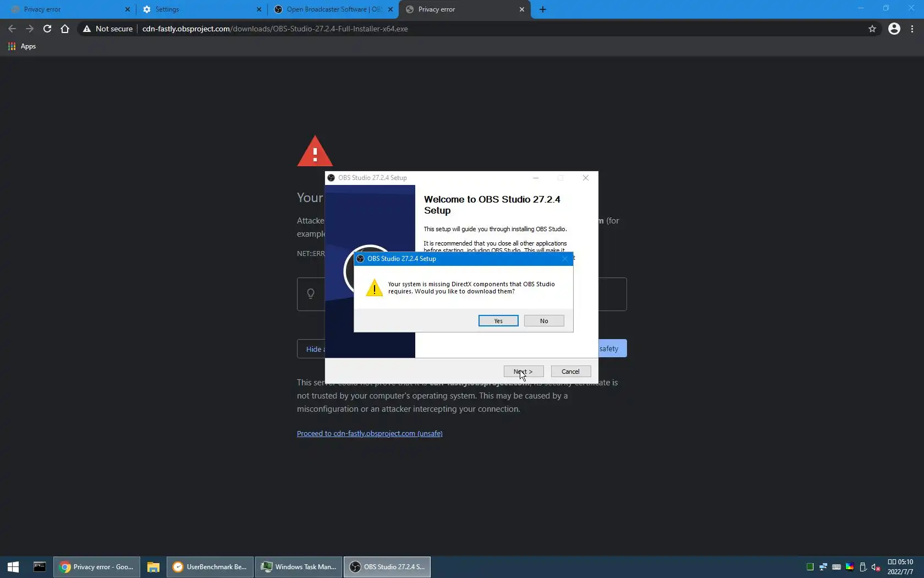Click keyboard tray icon
Screen dimensions: 924x578
(x=837, y=567)
